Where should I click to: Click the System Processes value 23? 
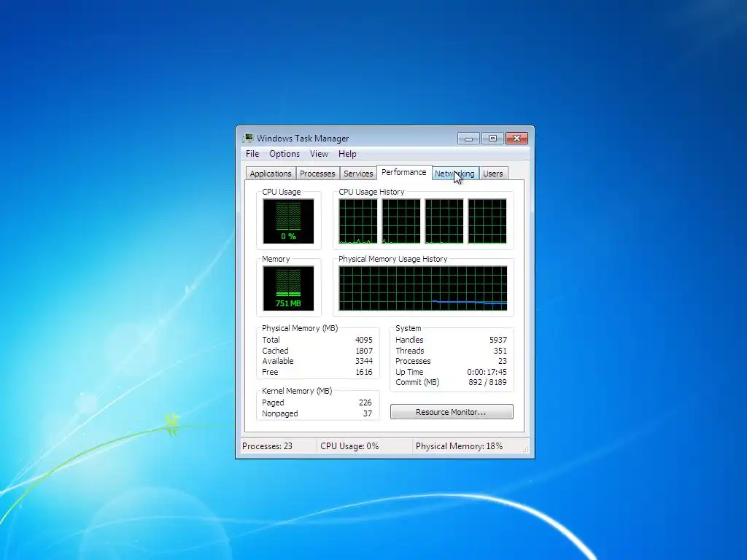503,362
